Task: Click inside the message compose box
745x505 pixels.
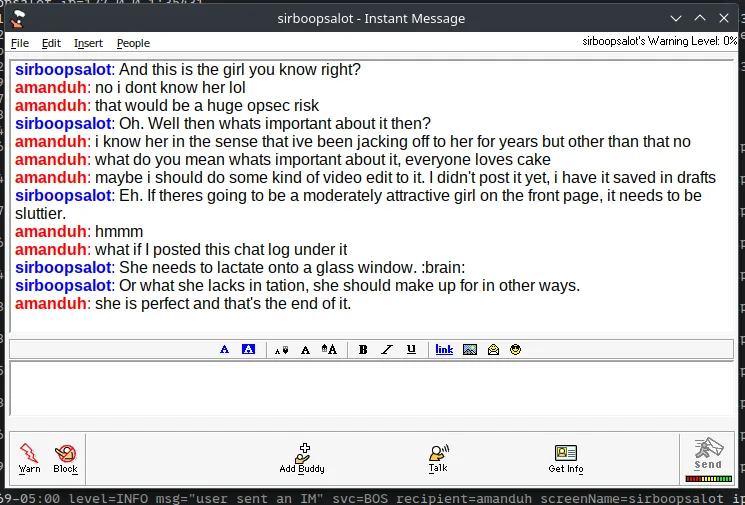Action: coord(370,390)
